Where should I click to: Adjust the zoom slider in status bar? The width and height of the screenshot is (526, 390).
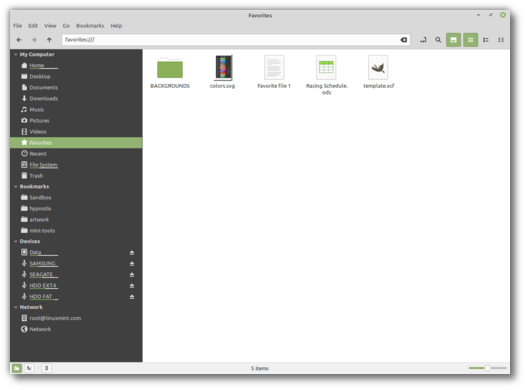[487, 368]
